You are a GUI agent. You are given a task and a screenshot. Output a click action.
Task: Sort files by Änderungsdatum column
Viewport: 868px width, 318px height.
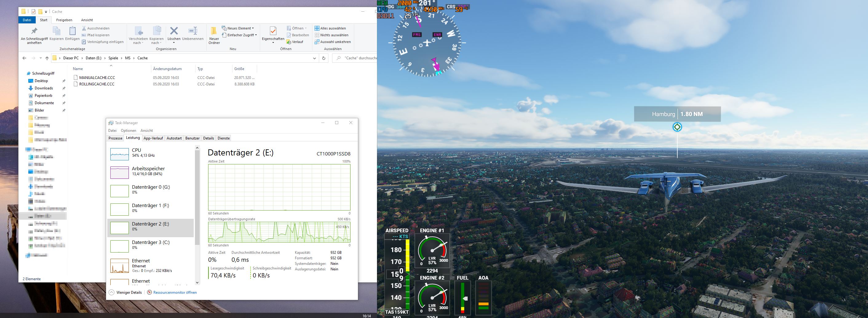tap(173, 69)
